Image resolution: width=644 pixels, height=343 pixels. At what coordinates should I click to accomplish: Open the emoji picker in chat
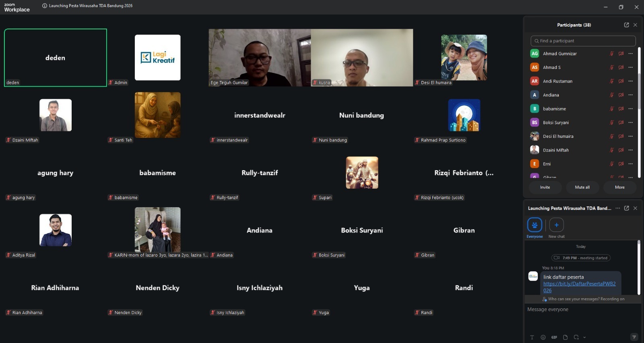click(x=543, y=337)
